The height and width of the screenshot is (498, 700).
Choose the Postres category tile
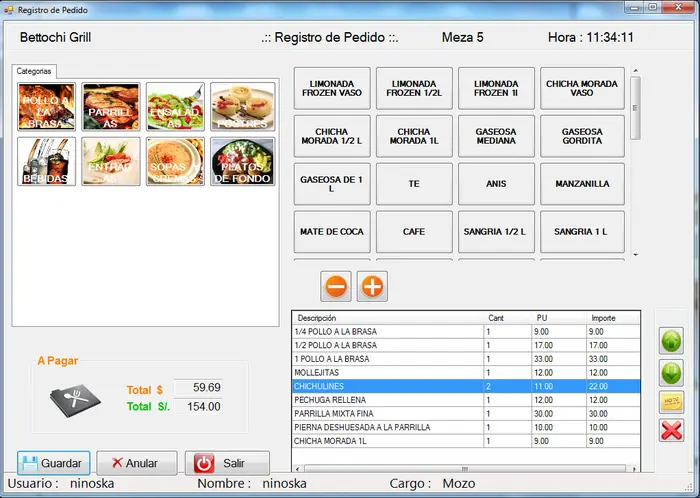pos(242,107)
